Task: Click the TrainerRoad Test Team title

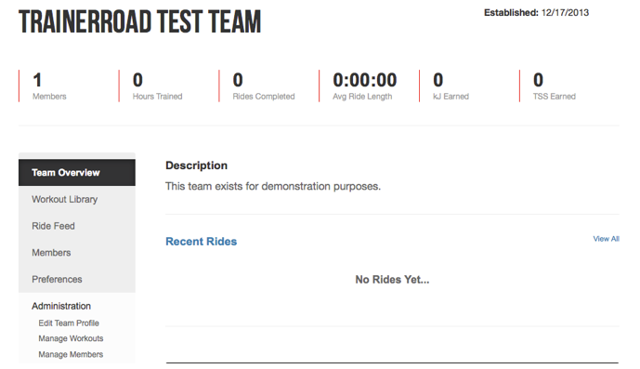Action: tap(140, 22)
